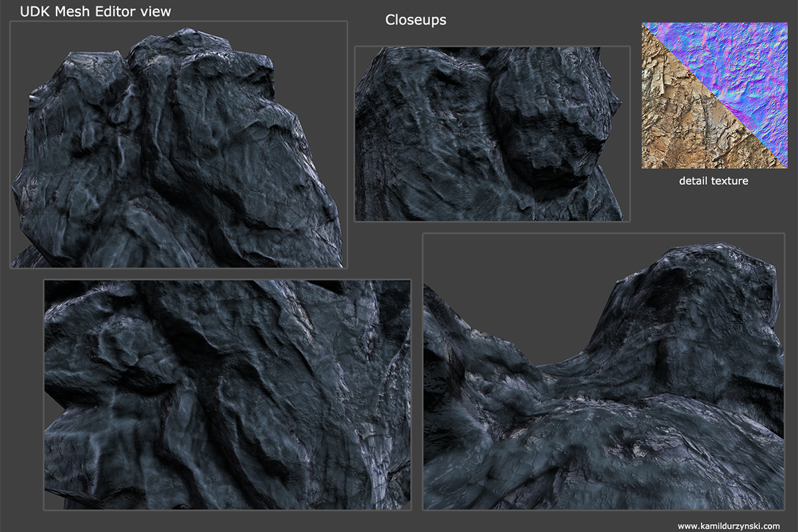Click the rock ridge closeup above website link
The width and height of the screenshot is (798, 532).
(x=604, y=371)
